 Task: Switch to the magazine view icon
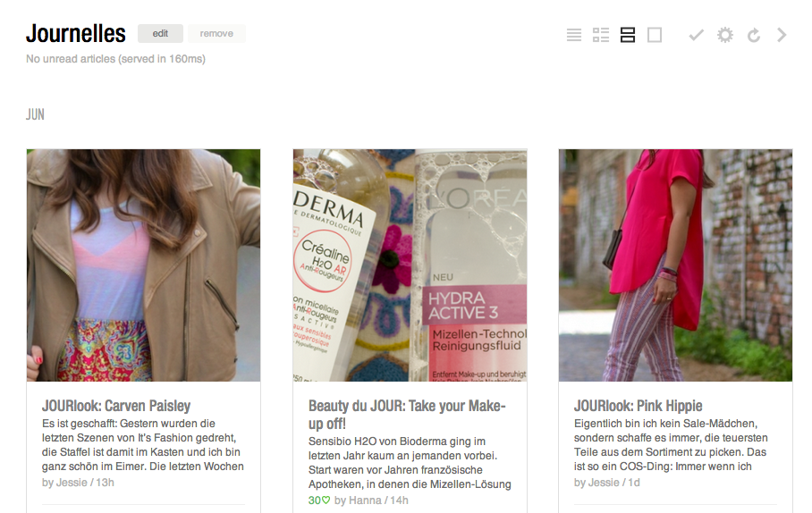coord(601,35)
